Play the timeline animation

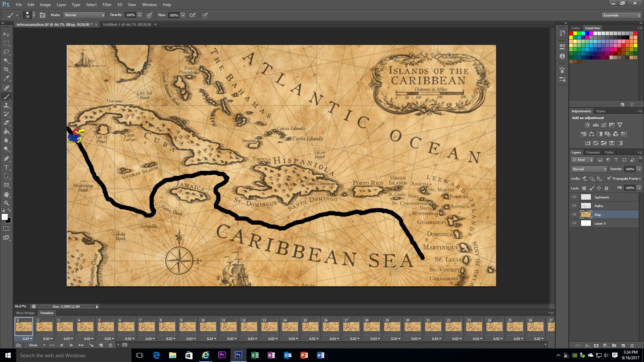(x=71, y=345)
